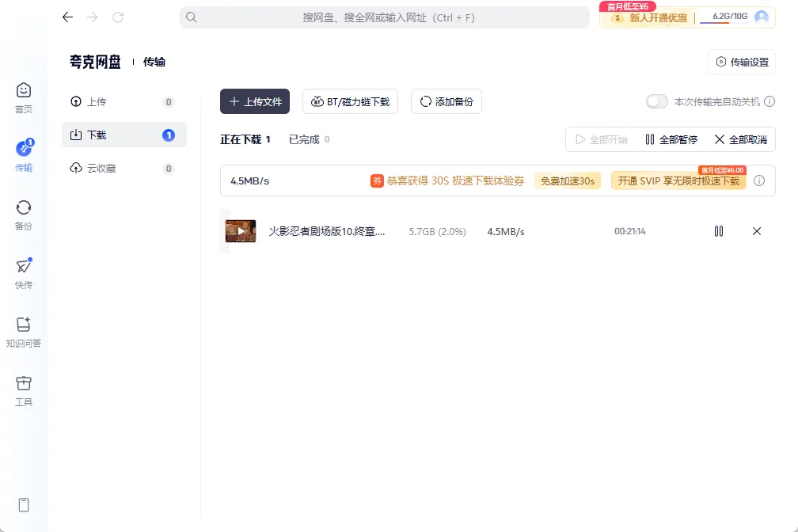Open 备份 backup in sidebar

tap(24, 215)
